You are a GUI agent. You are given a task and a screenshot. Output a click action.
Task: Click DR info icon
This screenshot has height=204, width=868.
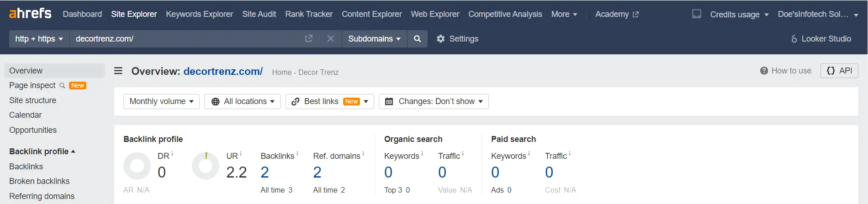click(172, 154)
